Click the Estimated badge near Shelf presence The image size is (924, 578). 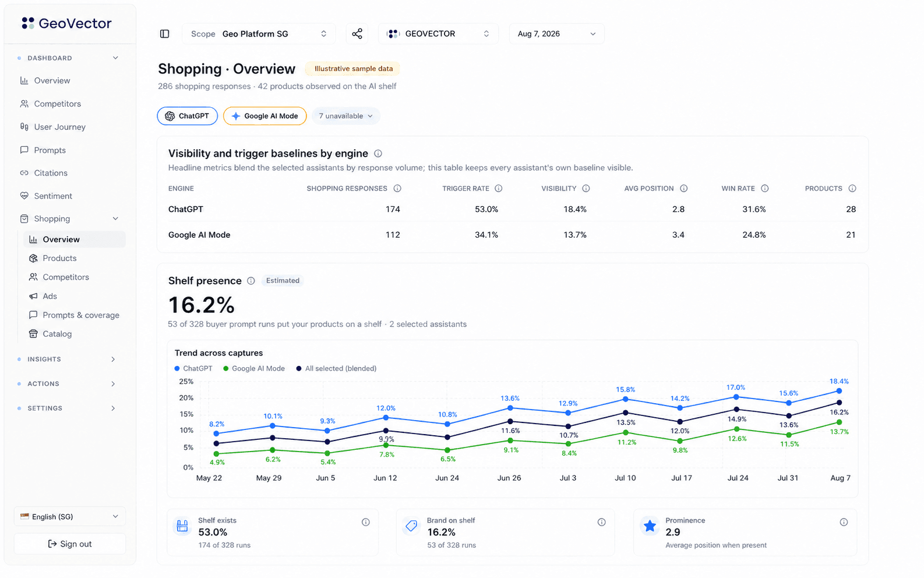(x=283, y=281)
